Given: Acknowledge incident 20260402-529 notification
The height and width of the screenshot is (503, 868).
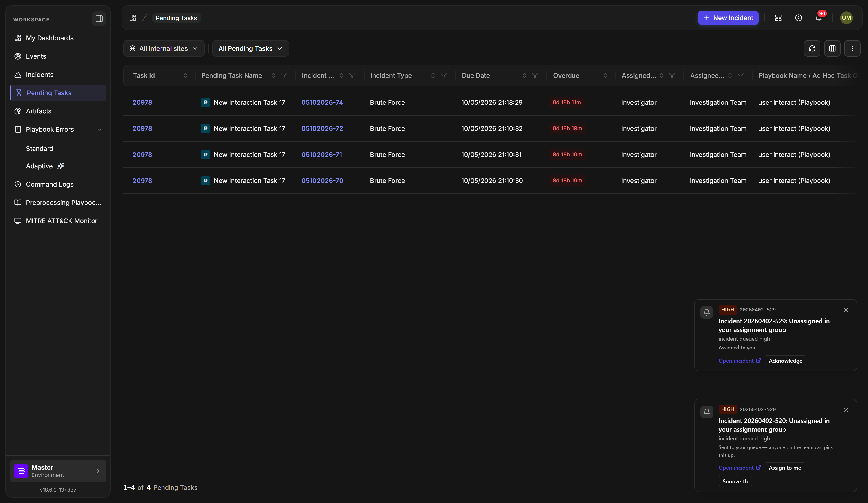Looking at the screenshot, I should [x=785, y=361].
